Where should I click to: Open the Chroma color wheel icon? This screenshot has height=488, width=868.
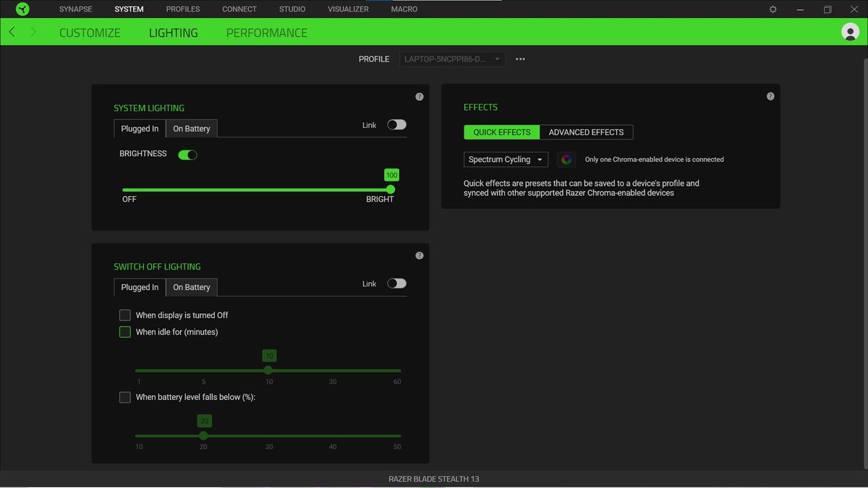coord(566,160)
